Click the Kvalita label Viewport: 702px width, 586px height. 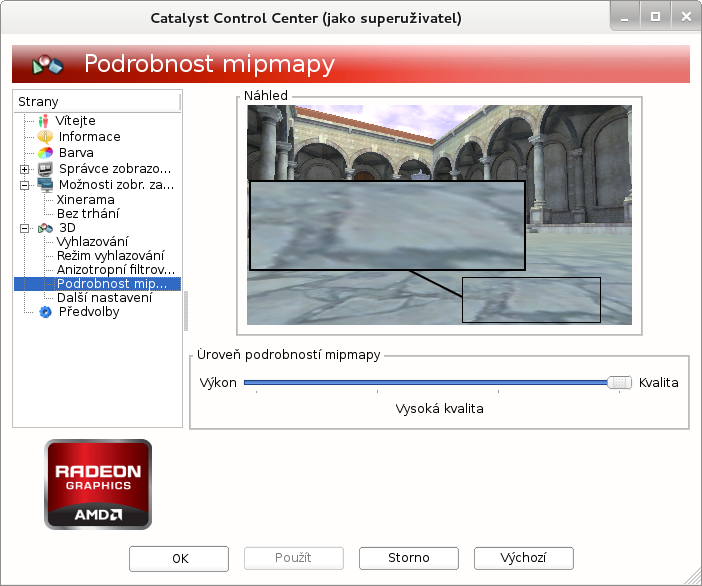click(659, 383)
